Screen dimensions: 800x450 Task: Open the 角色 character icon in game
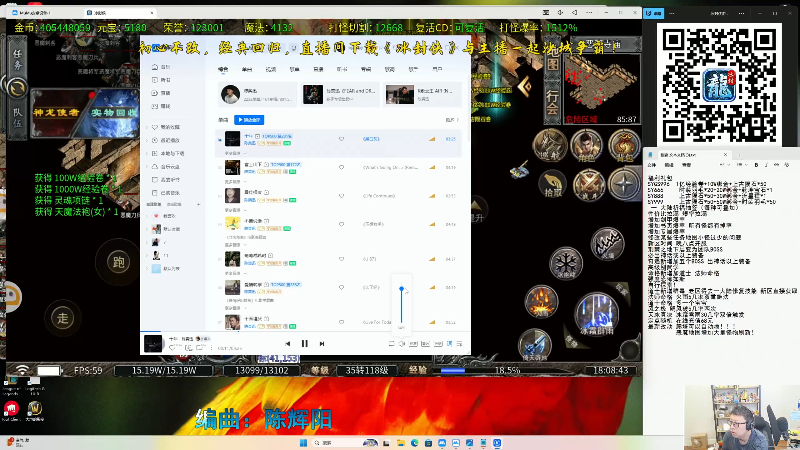pos(586,146)
